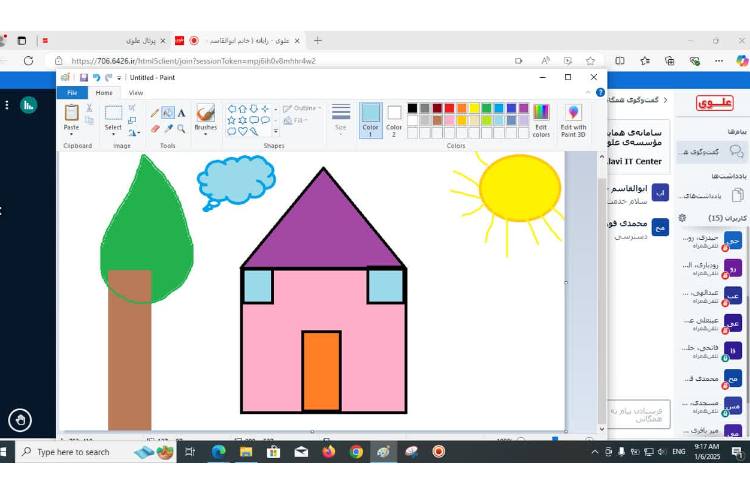750x480 pixels.
Task: Open the Select dropdown arrow
Action: coord(113,134)
